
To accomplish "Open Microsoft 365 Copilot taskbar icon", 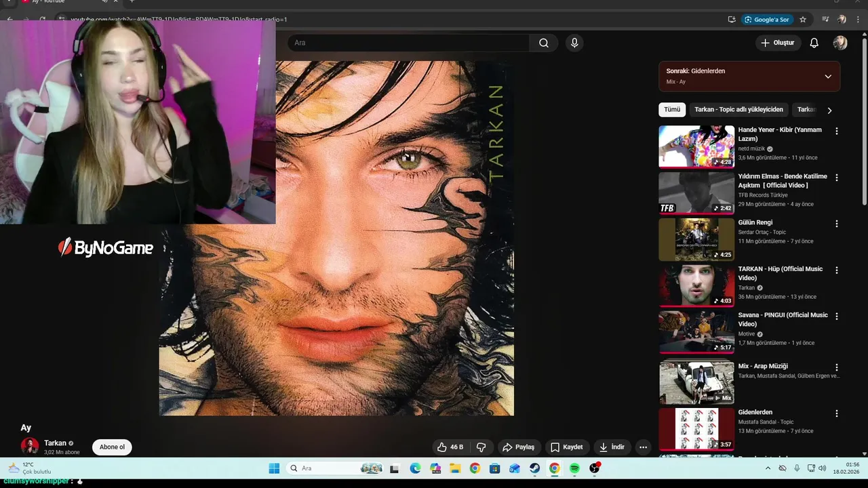I will coord(435,468).
